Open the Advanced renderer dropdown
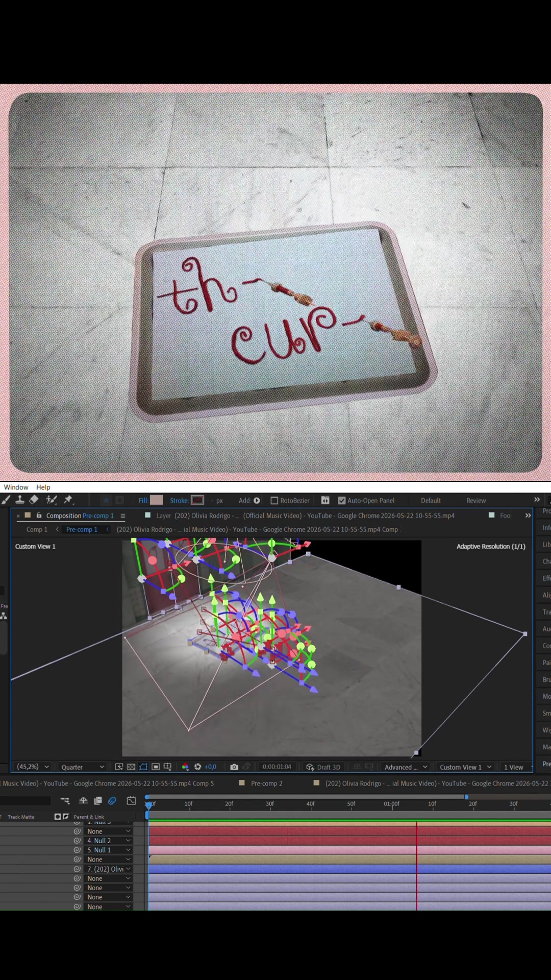 [406, 767]
